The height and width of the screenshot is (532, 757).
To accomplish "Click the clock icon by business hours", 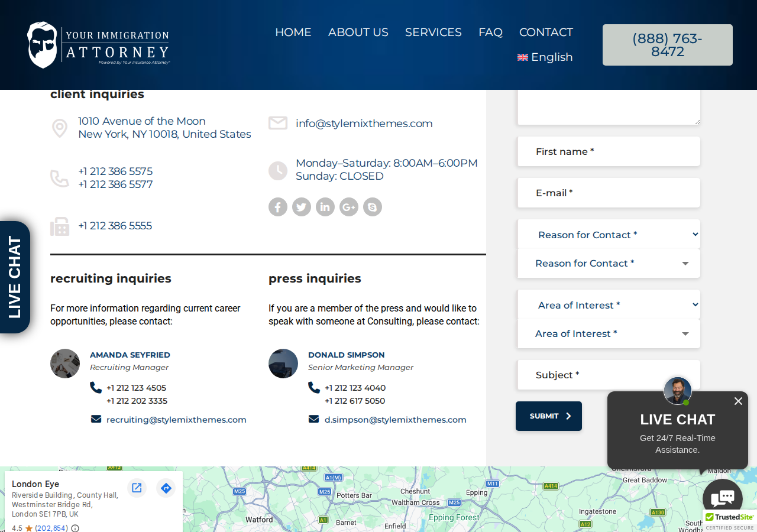I will [278, 171].
